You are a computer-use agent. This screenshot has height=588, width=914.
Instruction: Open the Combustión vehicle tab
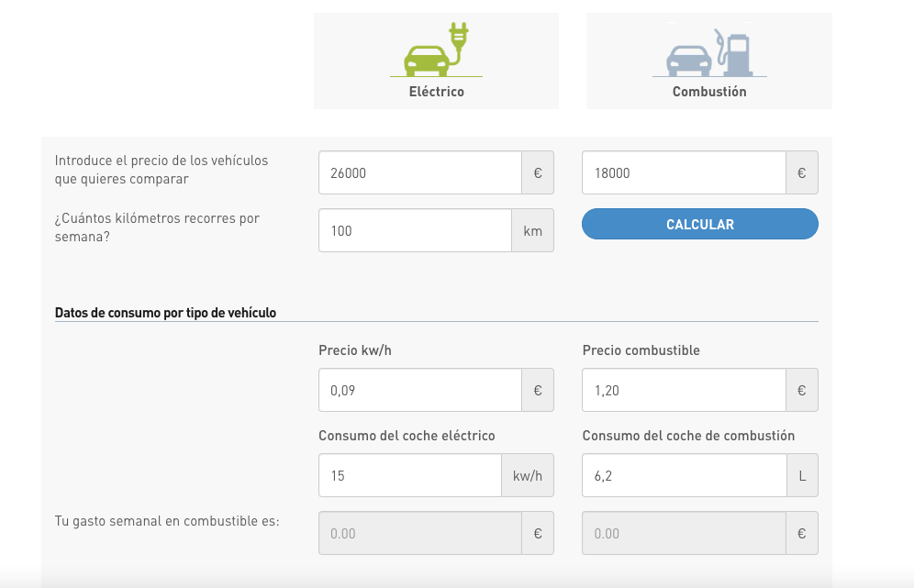[x=709, y=61]
